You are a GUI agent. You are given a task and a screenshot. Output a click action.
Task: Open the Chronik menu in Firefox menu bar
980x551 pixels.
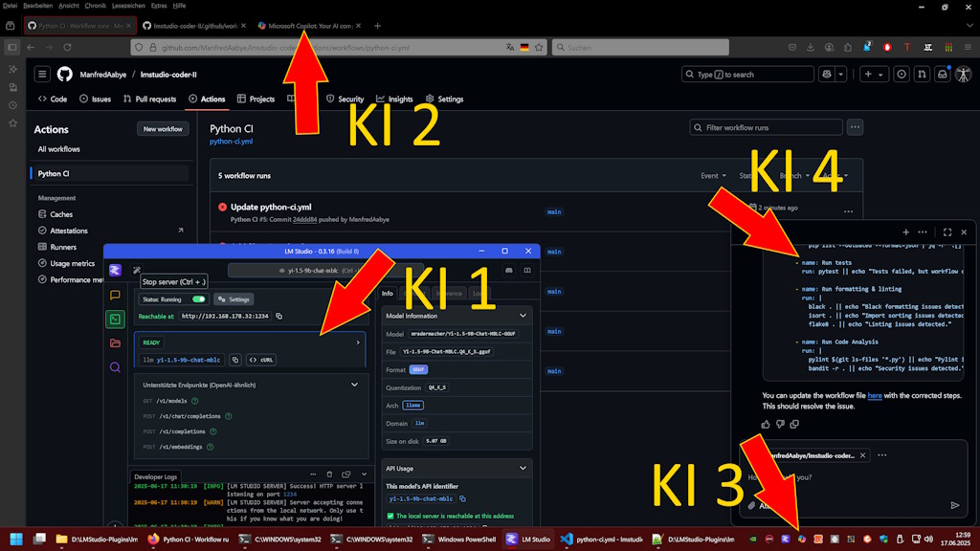tap(96, 6)
